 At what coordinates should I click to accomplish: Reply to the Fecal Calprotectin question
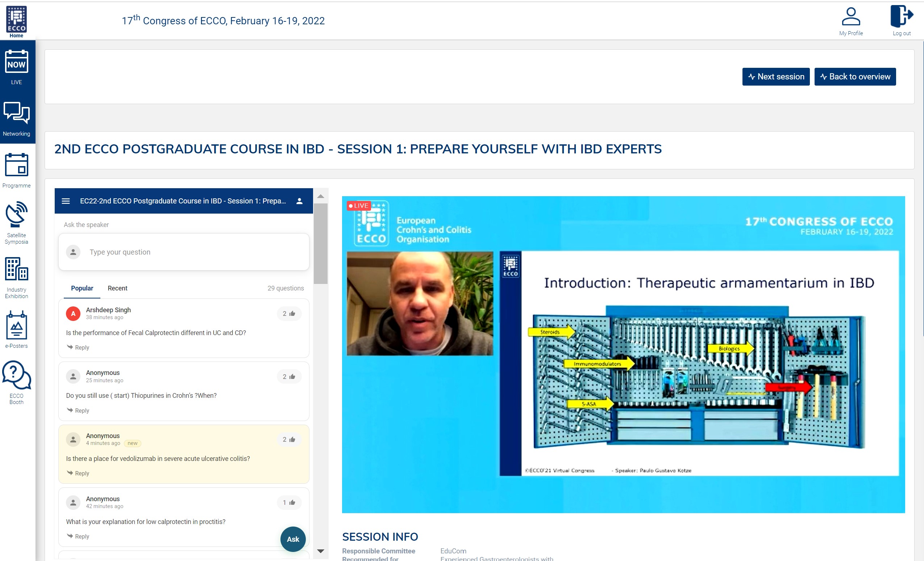pos(78,347)
